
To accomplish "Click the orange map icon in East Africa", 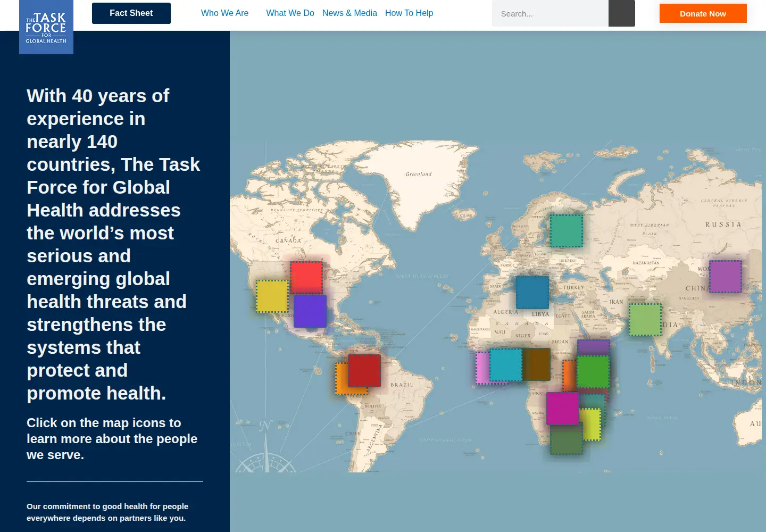I will [x=569, y=376].
